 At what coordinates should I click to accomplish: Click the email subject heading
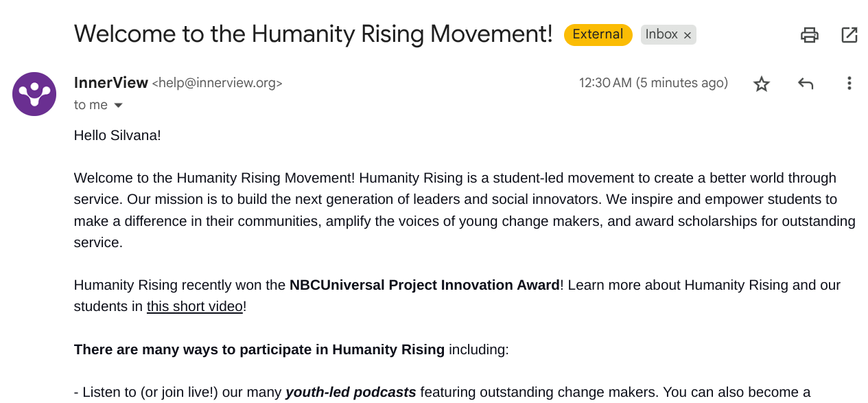tap(313, 34)
